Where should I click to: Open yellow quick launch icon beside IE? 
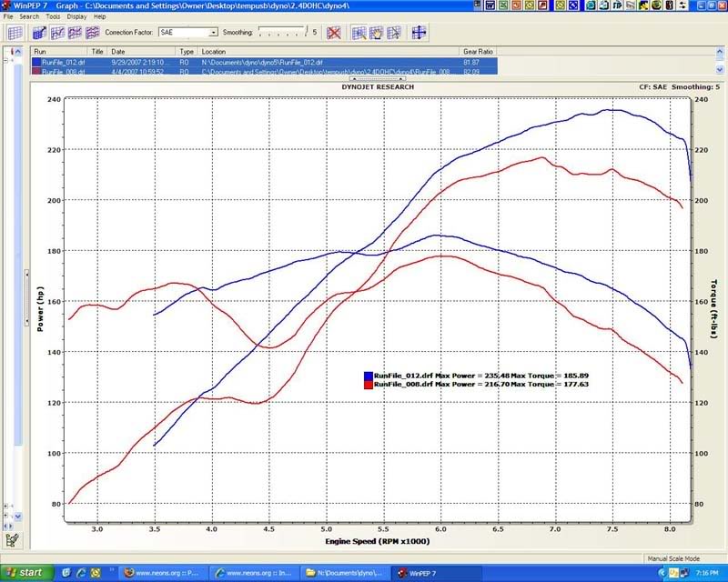(x=96, y=573)
